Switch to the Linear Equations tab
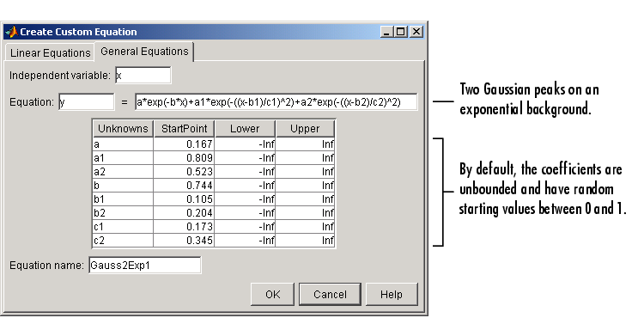 click(x=50, y=53)
